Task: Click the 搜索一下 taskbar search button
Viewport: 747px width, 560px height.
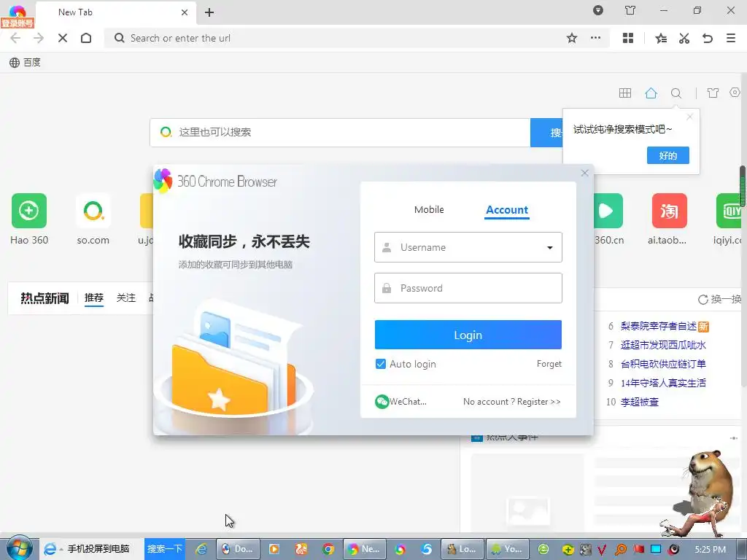Action: point(164,549)
